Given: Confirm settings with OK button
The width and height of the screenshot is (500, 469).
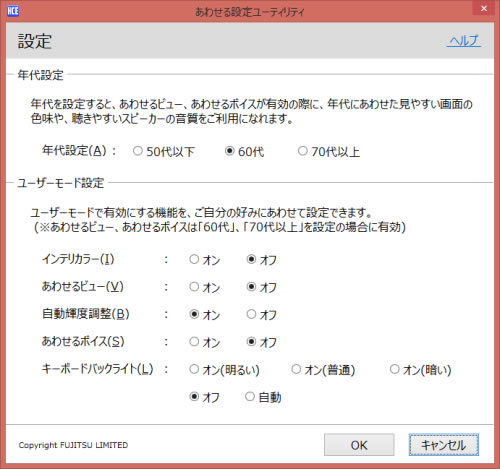Looking at the screenshot, I should click(359, 445).
